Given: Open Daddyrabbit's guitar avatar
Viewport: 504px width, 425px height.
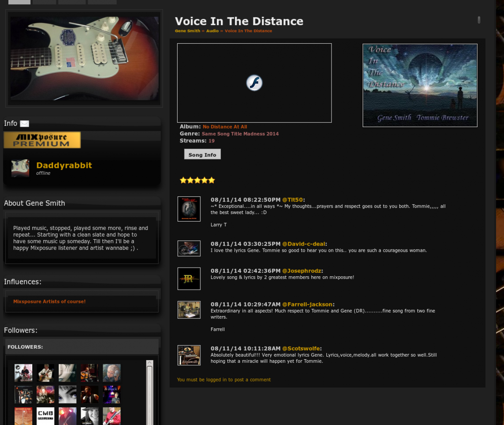Looking at the screenshot, I should coord(20,168).
